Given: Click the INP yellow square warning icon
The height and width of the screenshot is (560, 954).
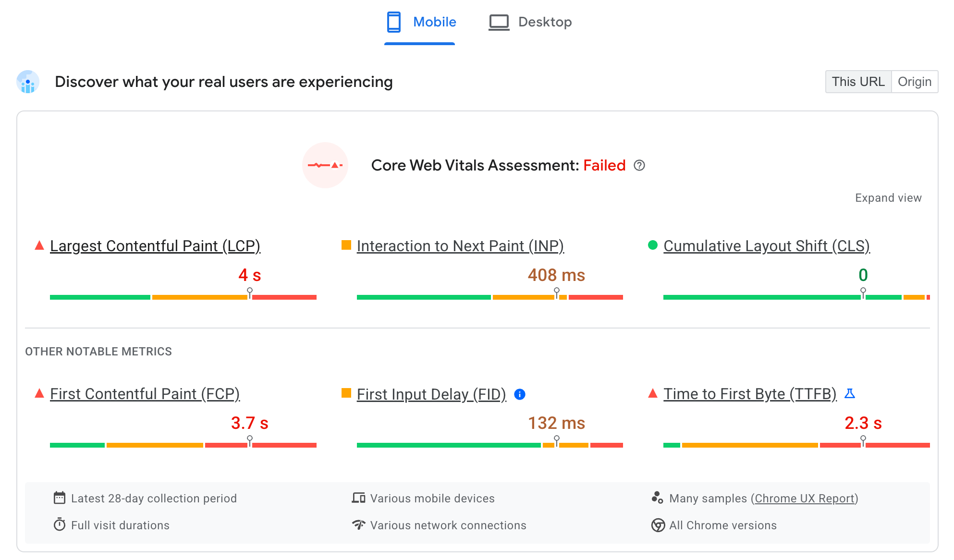Looking at the screenshot, I should point(345,246).
